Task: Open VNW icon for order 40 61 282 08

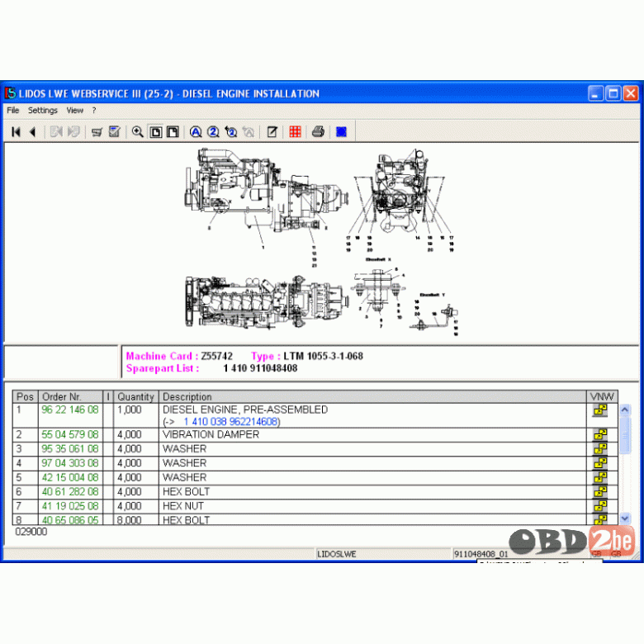Action: 600,492
